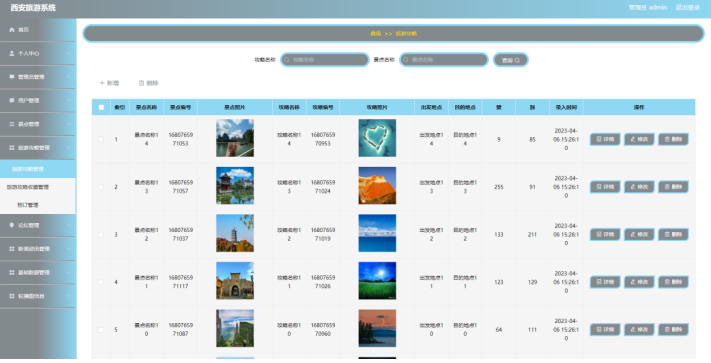Click 管理员 admin in the header

648,7
